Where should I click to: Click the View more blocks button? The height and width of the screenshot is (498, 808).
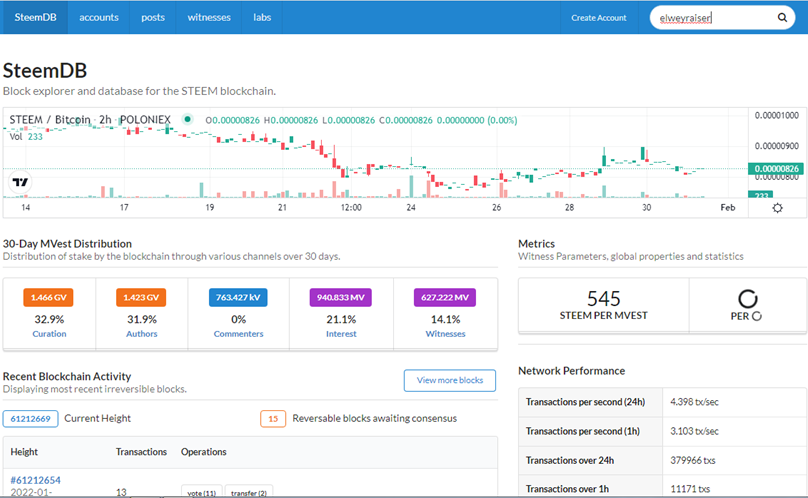450,380
